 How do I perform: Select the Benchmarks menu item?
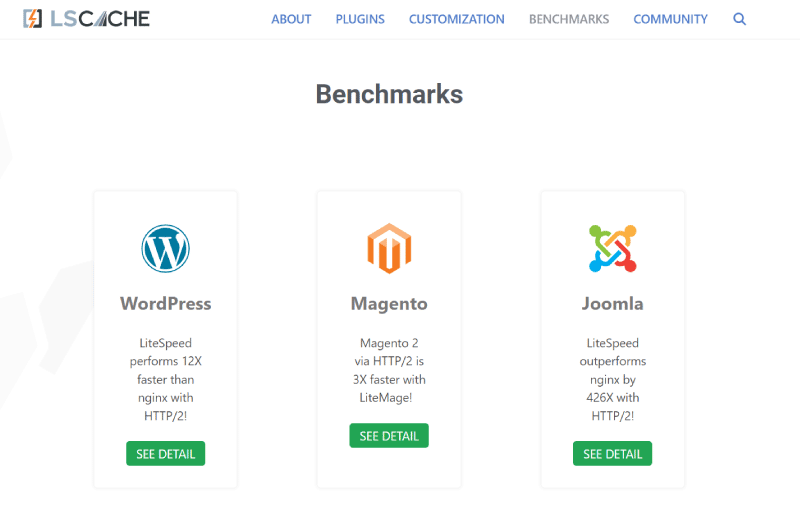(569, 19)
